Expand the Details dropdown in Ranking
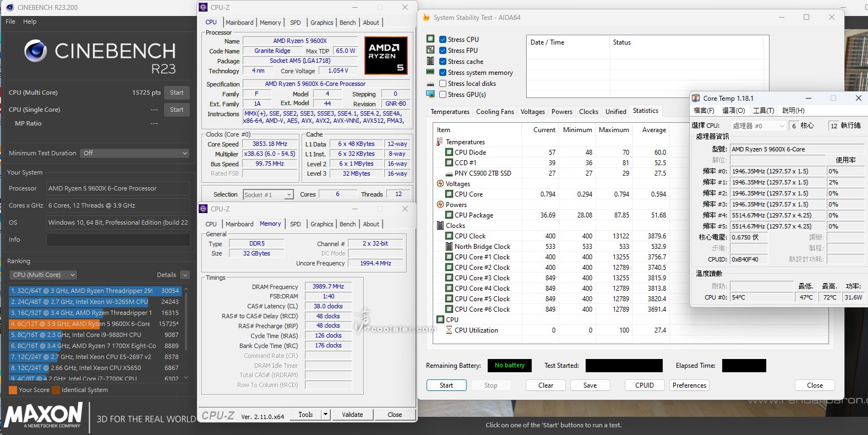The image size is (868, 435). click(185, 275)
